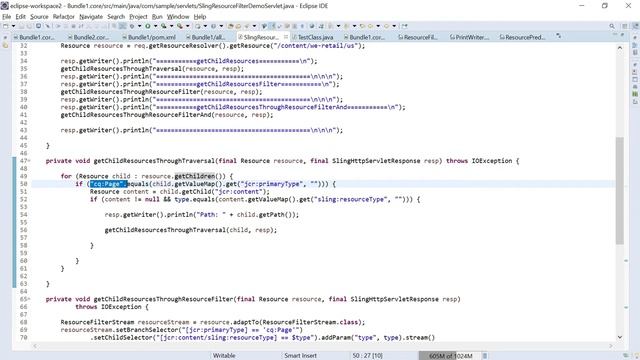Open the External Tools dropdown arrow
The width and height of the screenshot is (640, 360).
coord(187,26)
